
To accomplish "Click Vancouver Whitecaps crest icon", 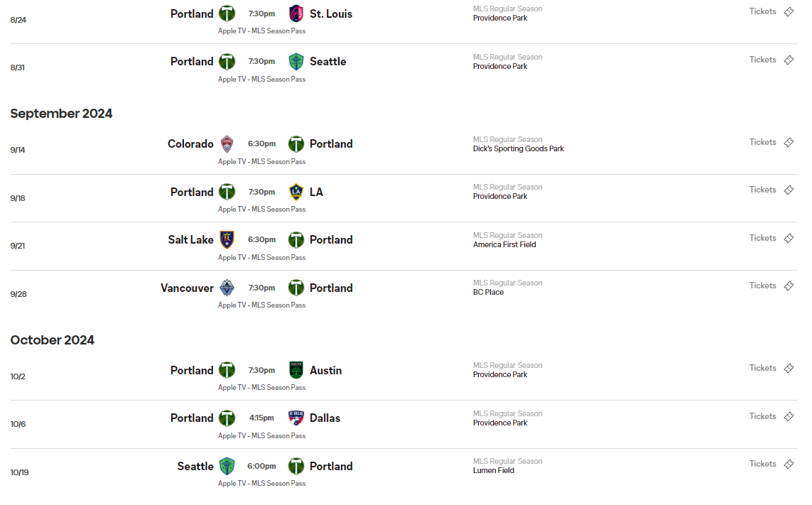I will (x=227, y=288).
